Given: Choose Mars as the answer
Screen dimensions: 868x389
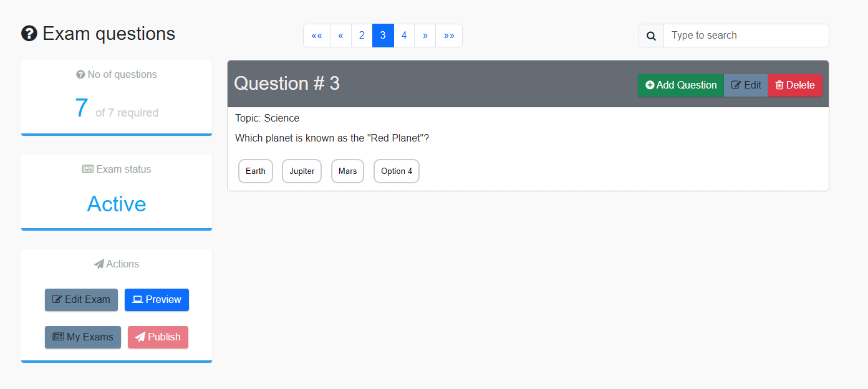Looking at the screenshot, I should (x=347, y=171).
